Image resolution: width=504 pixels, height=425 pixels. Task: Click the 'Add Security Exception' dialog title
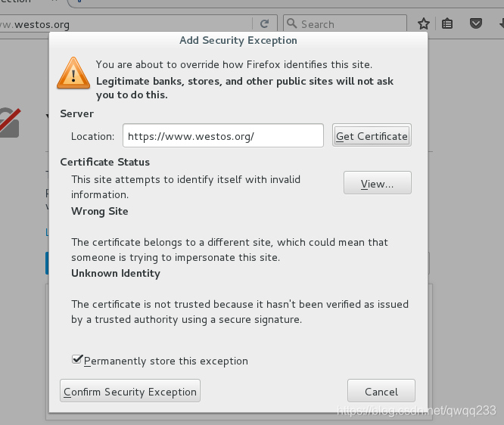click(238, 41)
